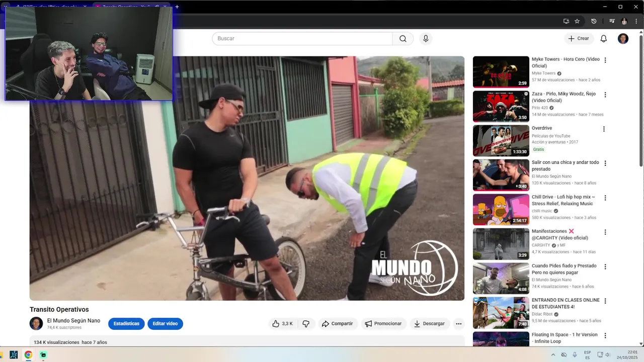Click the Descargar download button
The image size is (644, 362).
[x=429, y=324]
